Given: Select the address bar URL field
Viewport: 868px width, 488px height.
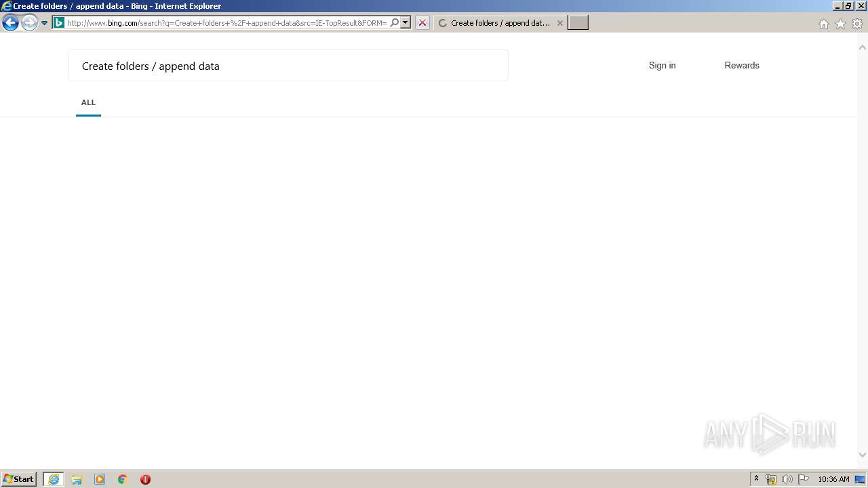Looking at the screenshot, I should tap(227, 23).
